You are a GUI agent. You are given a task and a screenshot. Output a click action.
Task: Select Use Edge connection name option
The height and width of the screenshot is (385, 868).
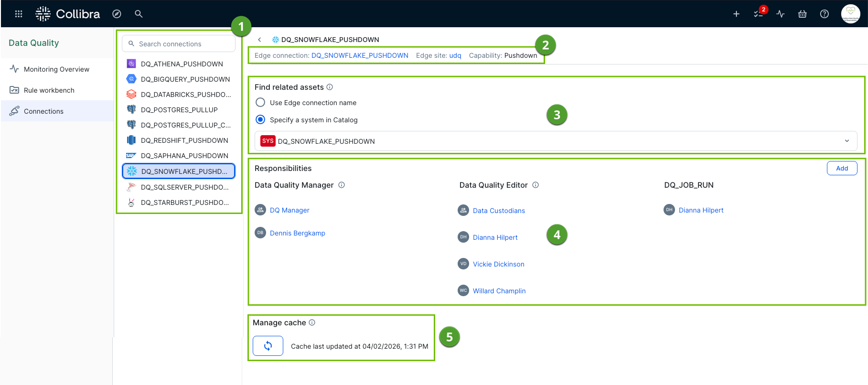pyautogui.click(x=260, y=102)
